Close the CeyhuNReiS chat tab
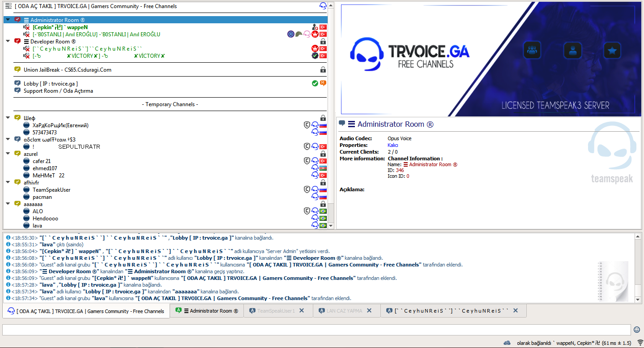Viewport: 644px width, 348px height. (516, 310)
